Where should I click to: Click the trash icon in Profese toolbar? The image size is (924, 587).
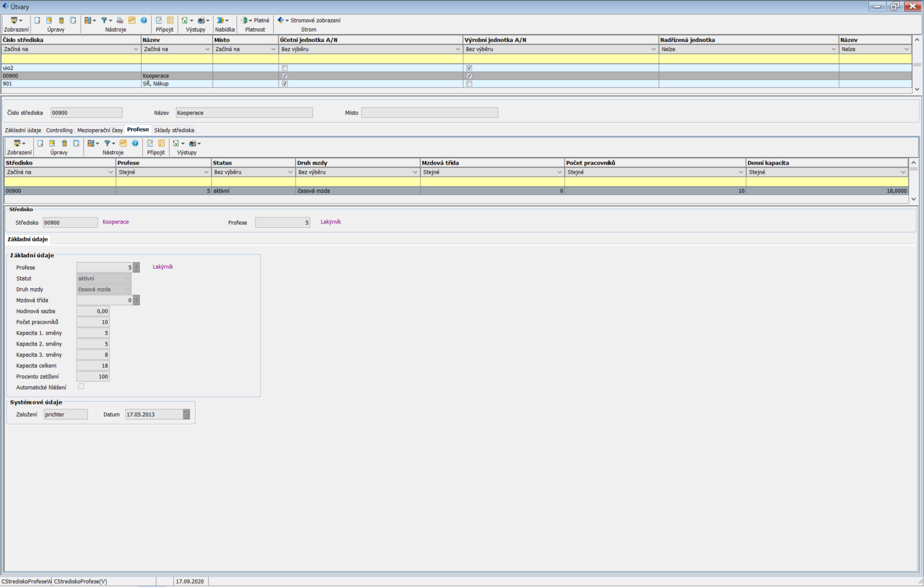(x=64, y=144)
